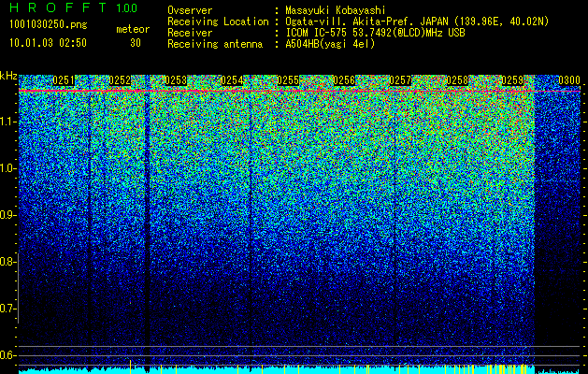Click the 0.6 frequency axis label
This screenshot has width=588, height=374.
point(7,355)
